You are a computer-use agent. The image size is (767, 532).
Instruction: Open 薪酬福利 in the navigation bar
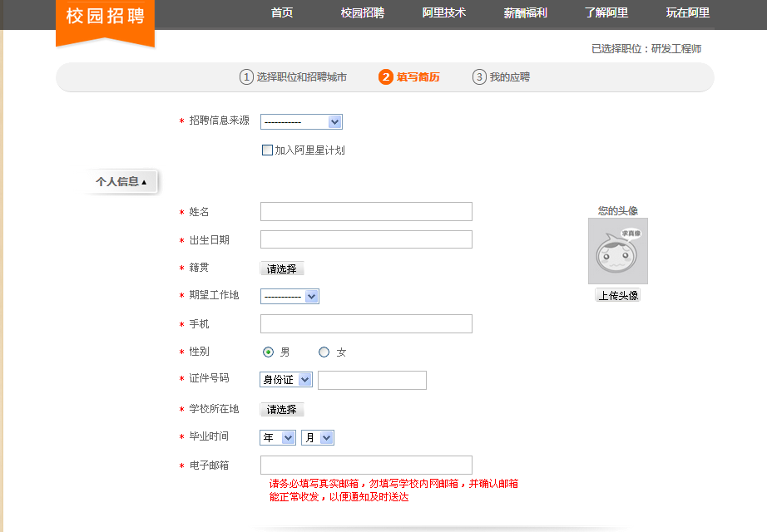[525, 13]
